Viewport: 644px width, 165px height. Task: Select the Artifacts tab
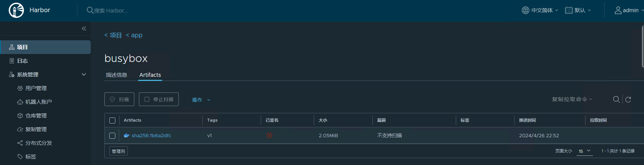point(150,75)
